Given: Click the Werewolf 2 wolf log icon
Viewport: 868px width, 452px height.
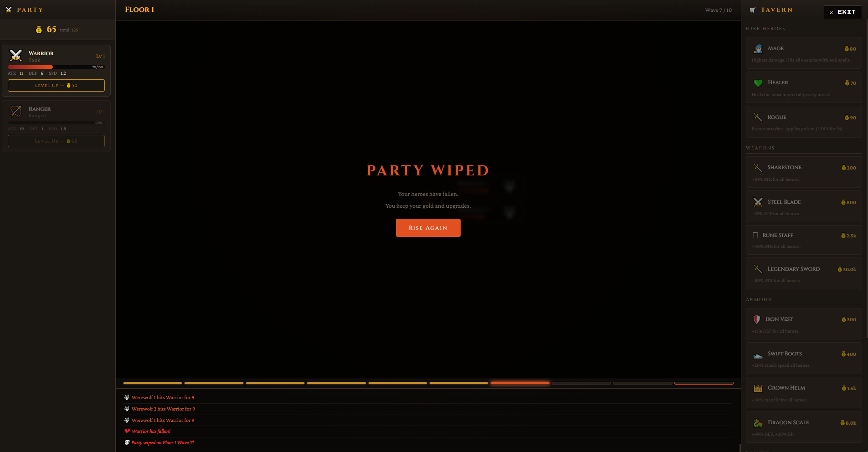Looking at the screenshot, I should pos(127,409).
